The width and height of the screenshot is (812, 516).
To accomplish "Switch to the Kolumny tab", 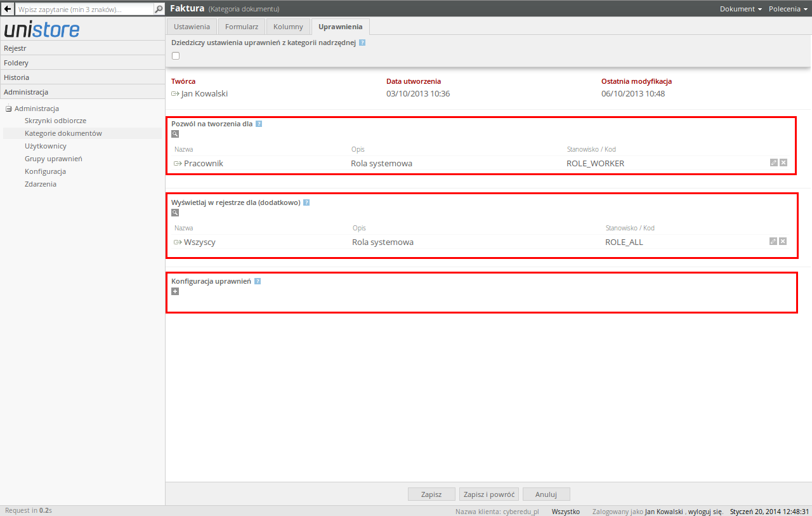I will pos(288,27).
